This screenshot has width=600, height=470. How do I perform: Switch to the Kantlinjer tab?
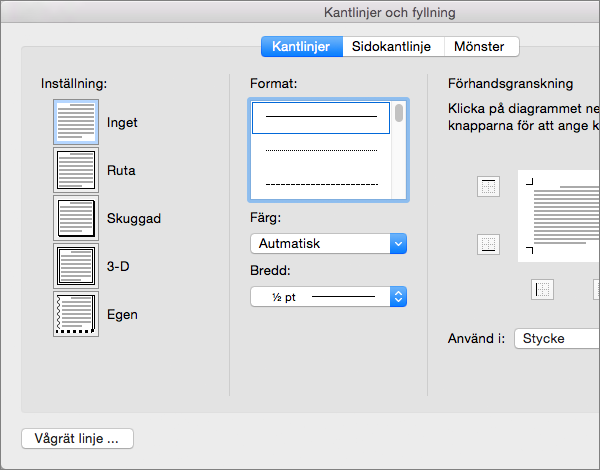tap(302, 47)
